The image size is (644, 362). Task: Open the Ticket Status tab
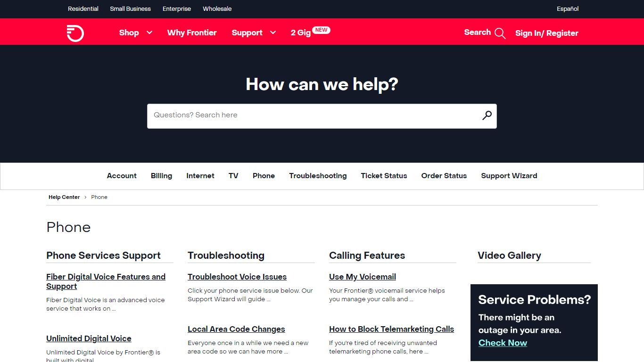384,176
